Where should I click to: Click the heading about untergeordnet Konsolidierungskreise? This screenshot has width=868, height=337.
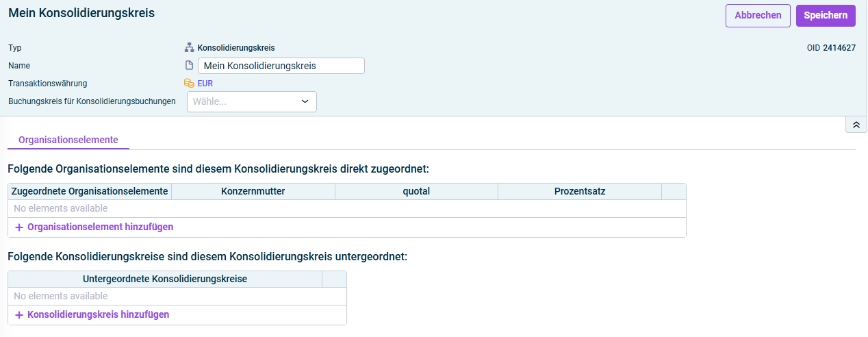[207, 257]
